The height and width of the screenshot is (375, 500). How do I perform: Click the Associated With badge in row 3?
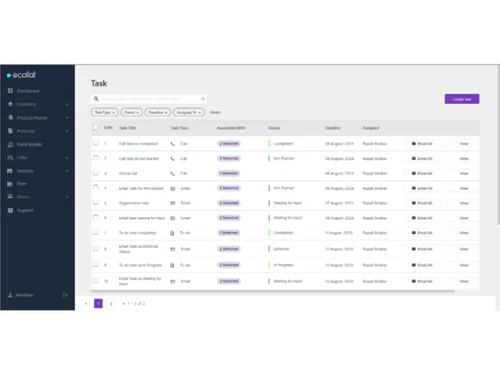(x=229, y=173)
